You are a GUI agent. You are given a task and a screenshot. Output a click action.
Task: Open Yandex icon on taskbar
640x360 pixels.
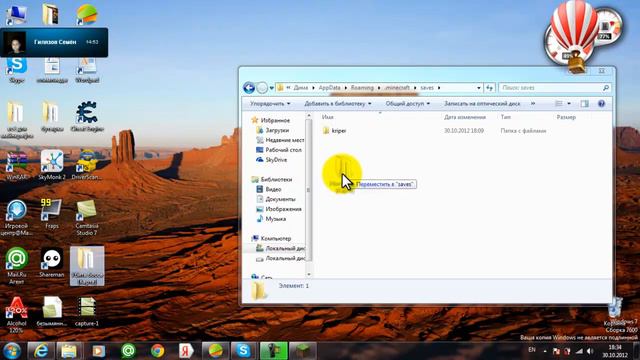click(186, 351)
